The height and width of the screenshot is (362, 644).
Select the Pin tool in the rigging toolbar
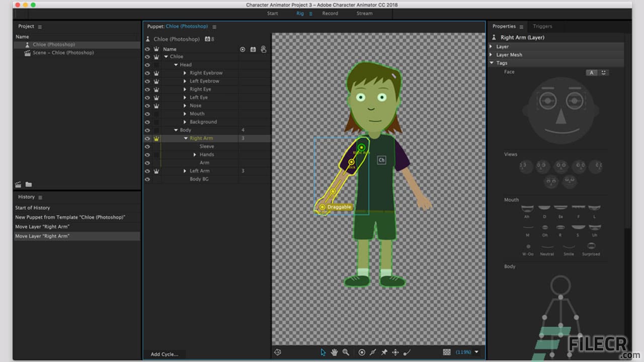click(x=384, y=352)
